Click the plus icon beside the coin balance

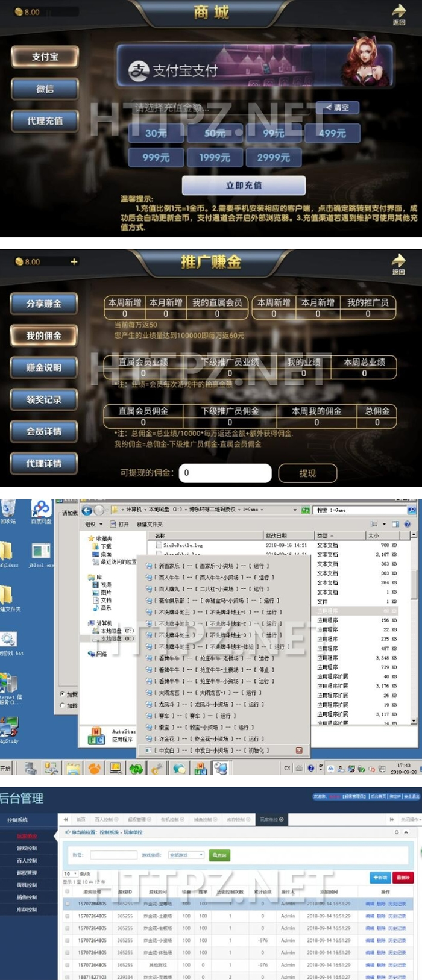pos(74,262)
